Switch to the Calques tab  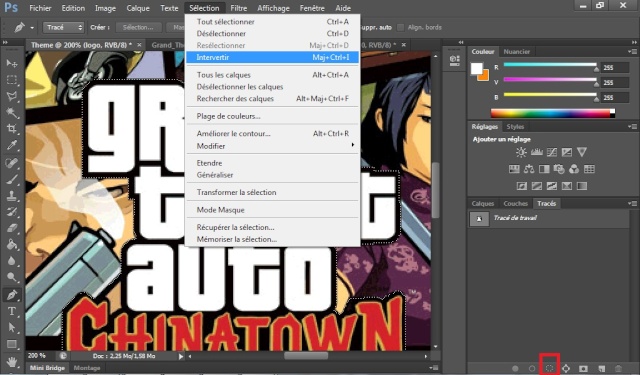[x=483, y=203]
